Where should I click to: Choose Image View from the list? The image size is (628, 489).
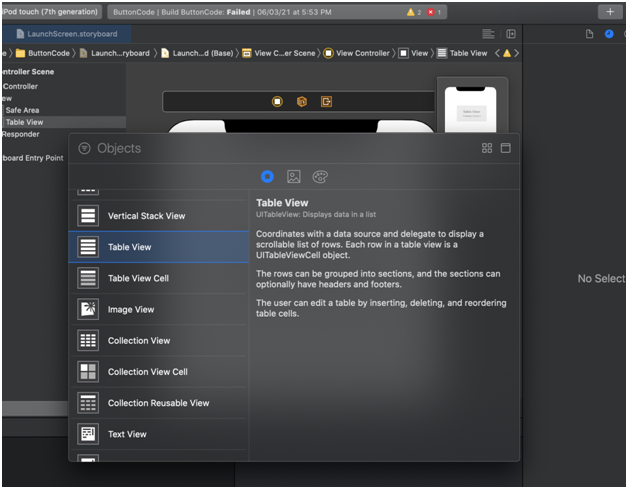click(159, 310)
